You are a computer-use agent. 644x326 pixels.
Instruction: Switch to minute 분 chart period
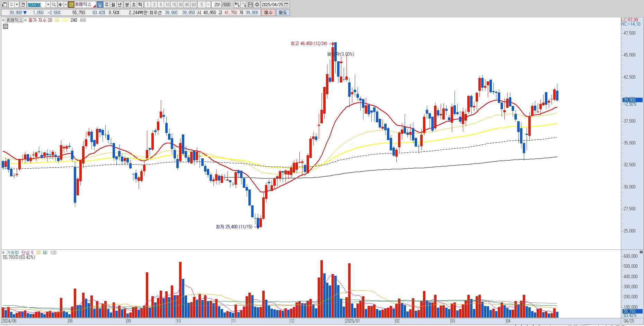tap(127, 5)
